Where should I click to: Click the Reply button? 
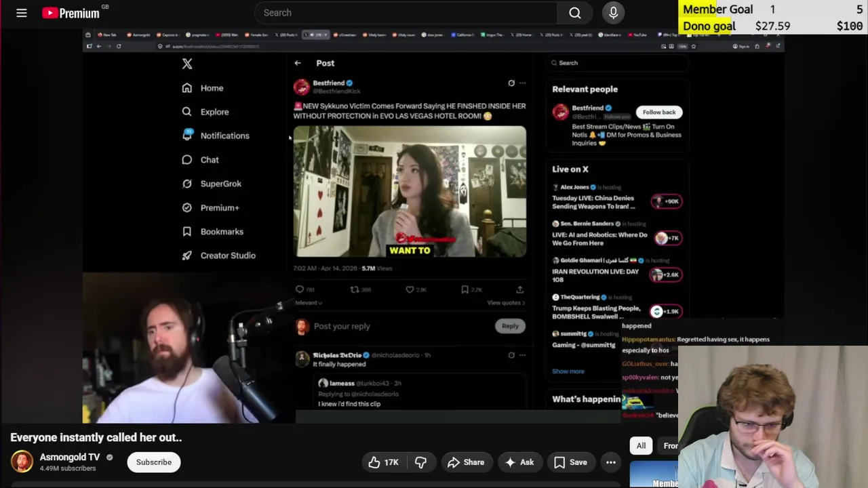(x=510, y=326)
